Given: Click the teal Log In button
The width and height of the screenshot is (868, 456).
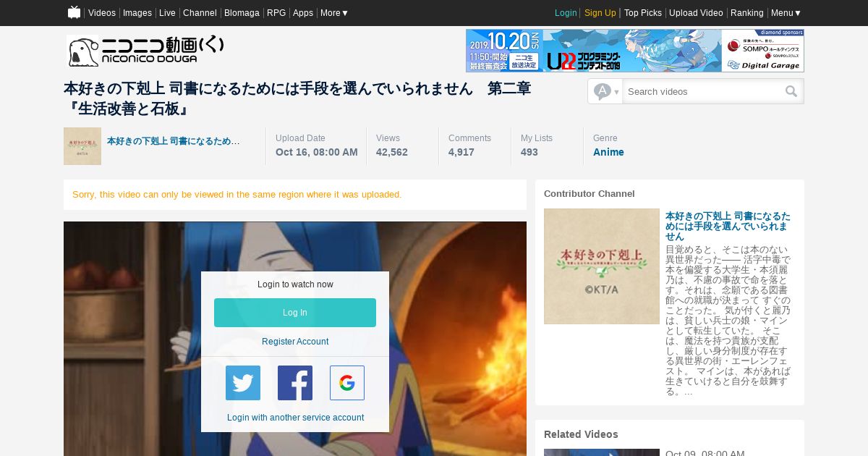Looking at the screenshot, I should [x=295, y=313].
